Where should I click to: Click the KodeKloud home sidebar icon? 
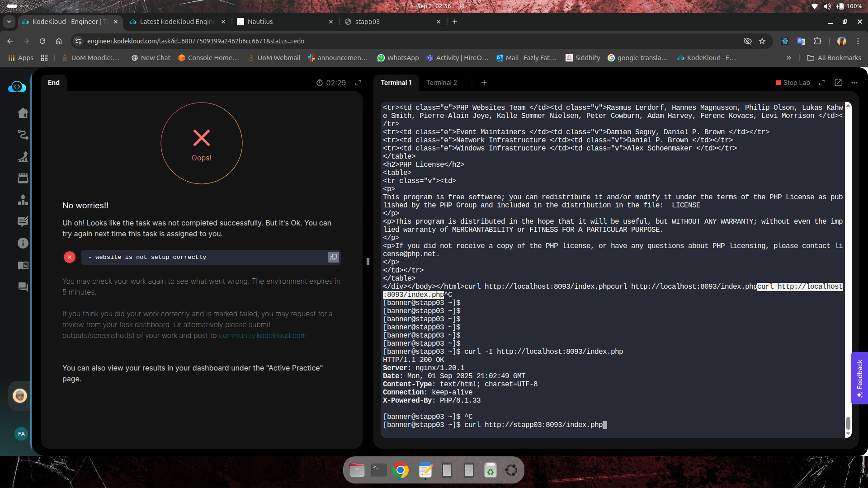(x=23, y=113)
